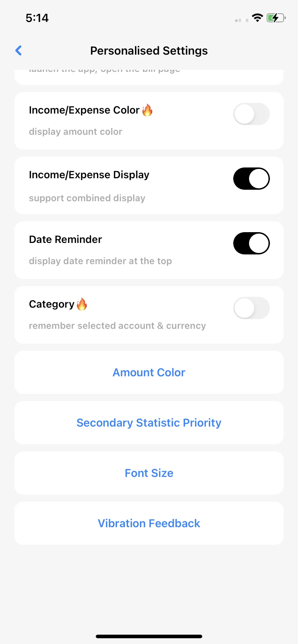Viewport: 298px width, 644px height.
Task: Tap the 5:14 clock in status bar
Action: [x=37, y=18]
